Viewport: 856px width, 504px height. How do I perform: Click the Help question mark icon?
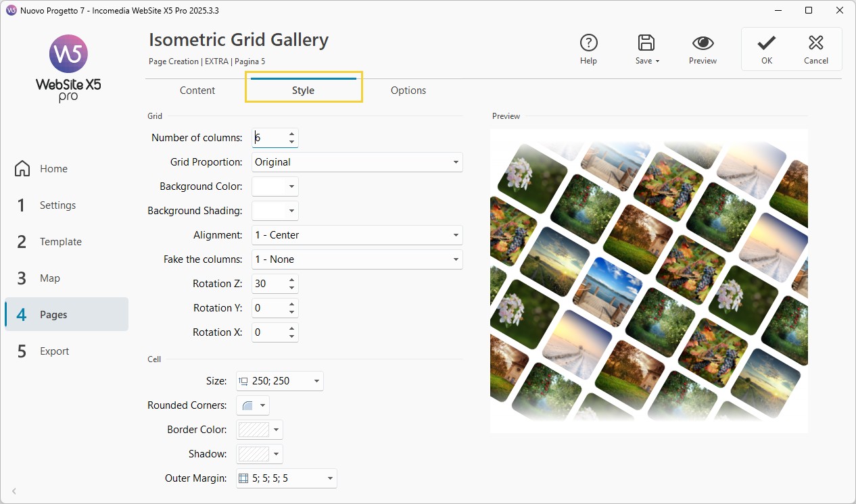click(x=588, y=43)
